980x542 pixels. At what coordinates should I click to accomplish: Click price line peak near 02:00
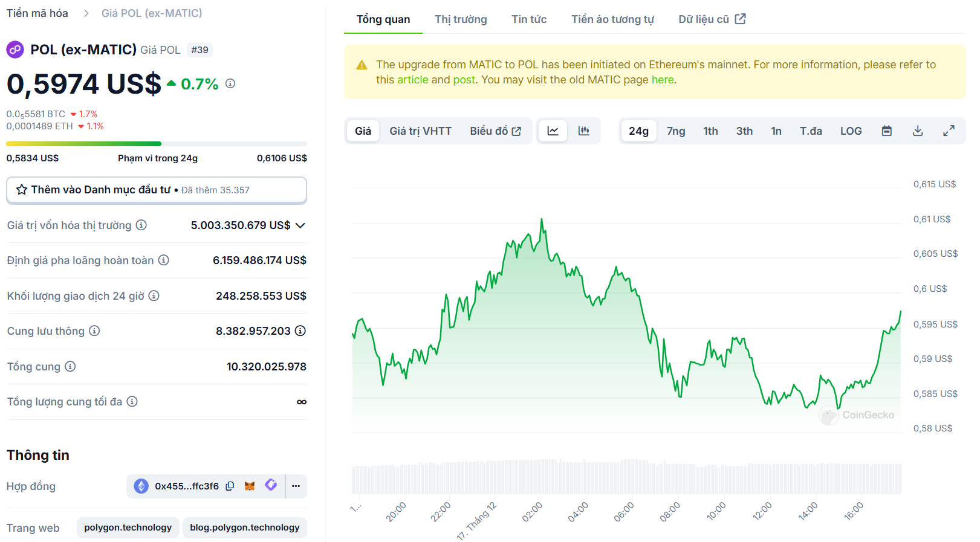(x=542, y=219)
